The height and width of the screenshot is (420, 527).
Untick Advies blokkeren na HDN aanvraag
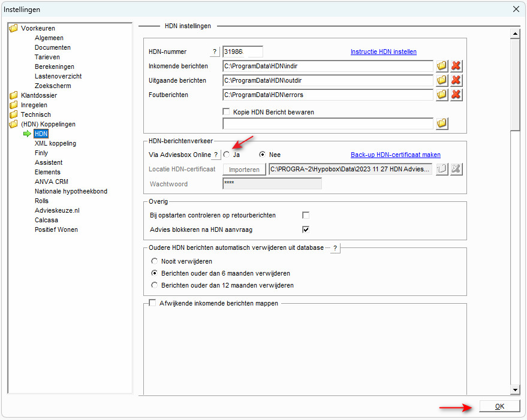[306, 229]
